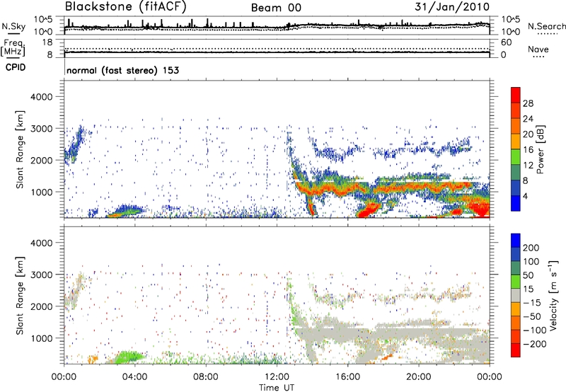Click the '200' velocity colorbar label
Viewport: 566px width, 392px height.
(531, 248)
